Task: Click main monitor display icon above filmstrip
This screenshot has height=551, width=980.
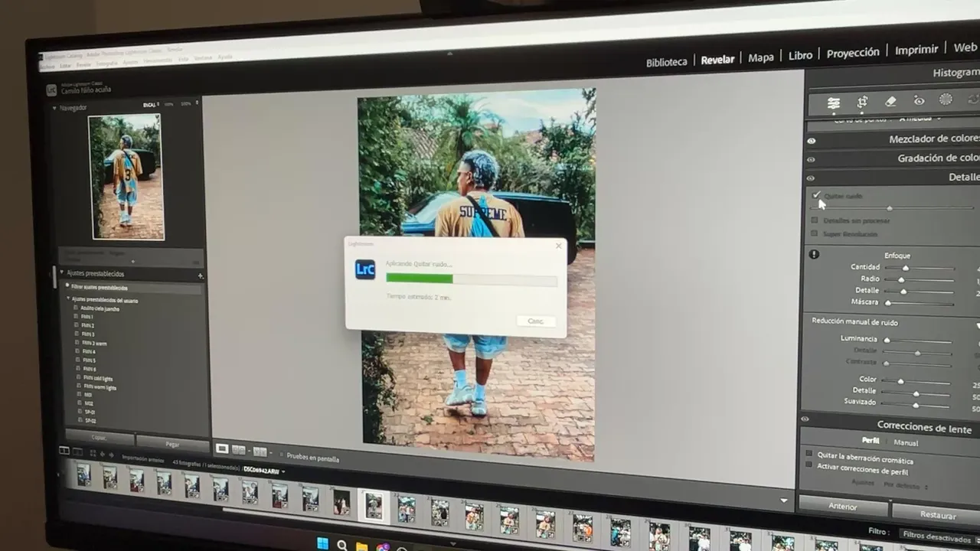Action: (x=64, y=452)
